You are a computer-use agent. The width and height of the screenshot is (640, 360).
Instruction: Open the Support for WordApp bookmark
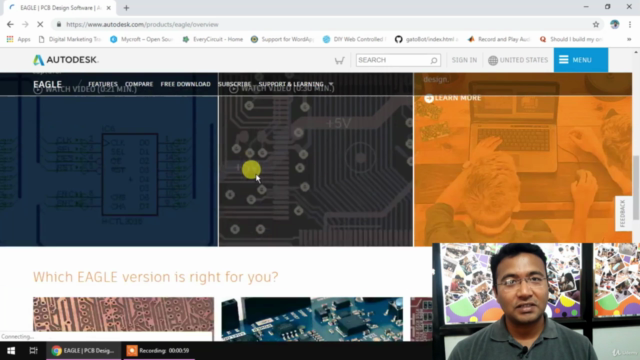(x=282, y=39)
